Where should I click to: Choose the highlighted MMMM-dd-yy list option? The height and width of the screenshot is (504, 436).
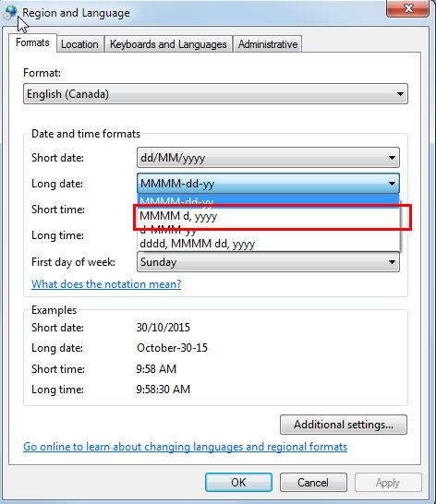point(269,200)
